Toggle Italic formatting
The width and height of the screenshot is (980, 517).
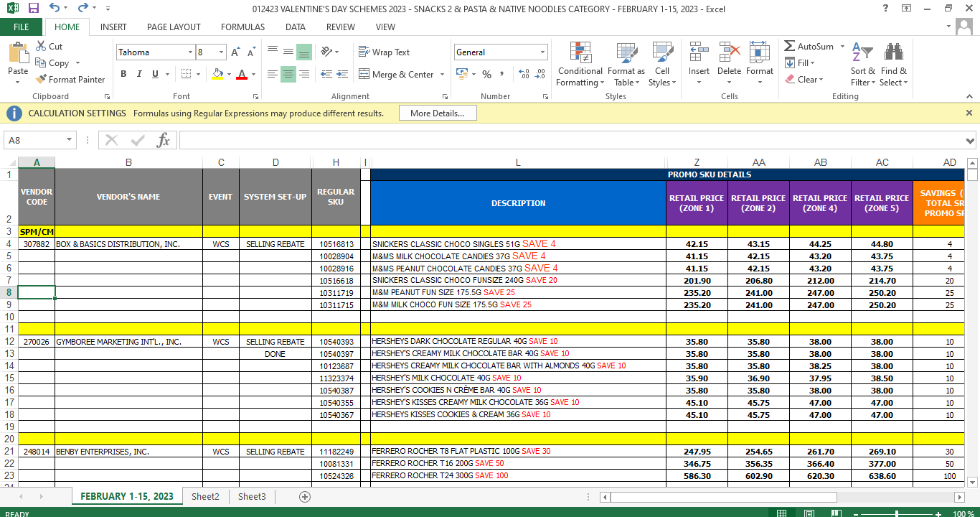pyautogui.click(x=139, y=74)
